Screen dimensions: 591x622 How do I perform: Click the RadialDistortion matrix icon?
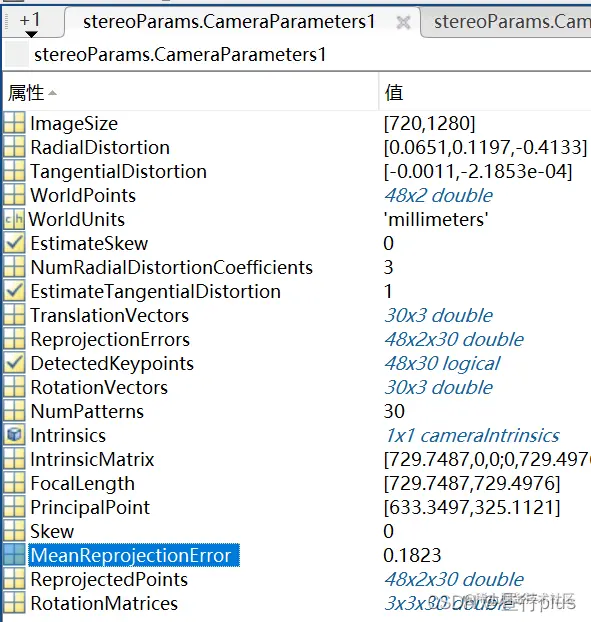pos(14,147)
